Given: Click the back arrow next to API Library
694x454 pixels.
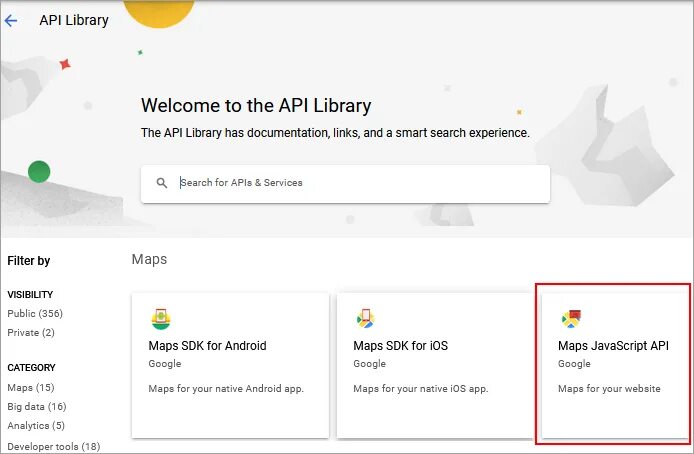Looking at the screenshot, I should 11,20.
